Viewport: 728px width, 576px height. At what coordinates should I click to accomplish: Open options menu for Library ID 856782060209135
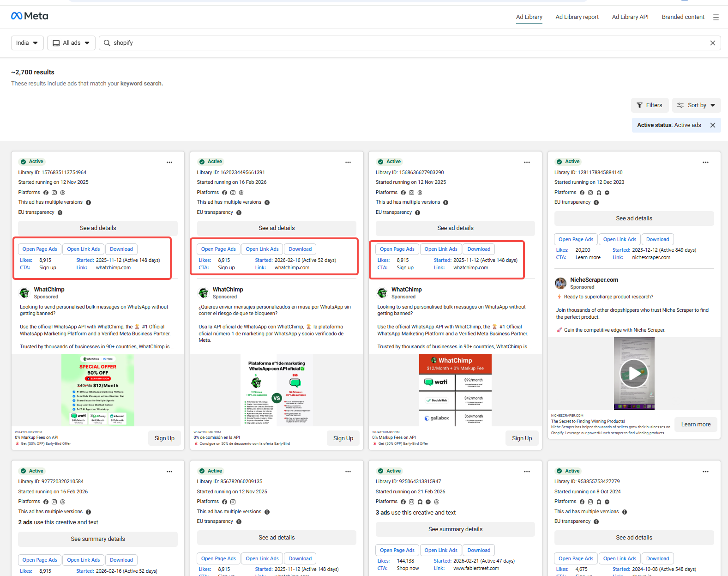point(348,472)
